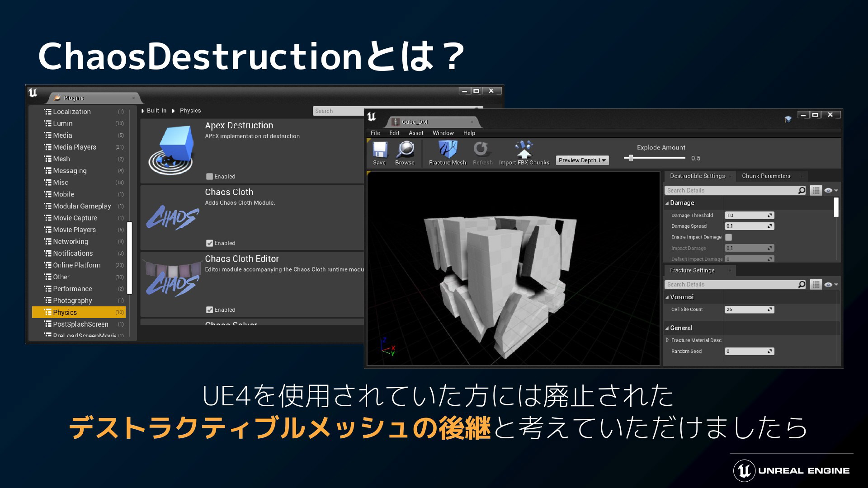The width and height of the screenshot is (868, 488).
Task: Open view options eye in Destructible Settings
Action: 830,190
